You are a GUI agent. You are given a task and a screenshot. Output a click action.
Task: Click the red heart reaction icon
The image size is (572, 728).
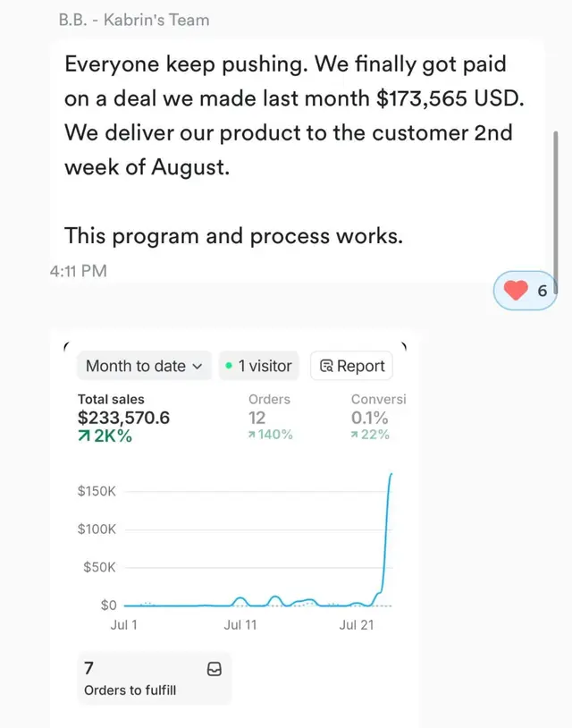pyautogui.click(x=517, y=292)
